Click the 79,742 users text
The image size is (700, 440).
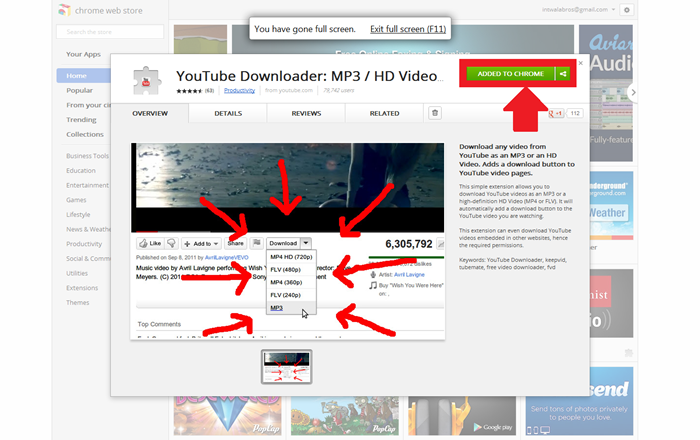pos(338,91)
